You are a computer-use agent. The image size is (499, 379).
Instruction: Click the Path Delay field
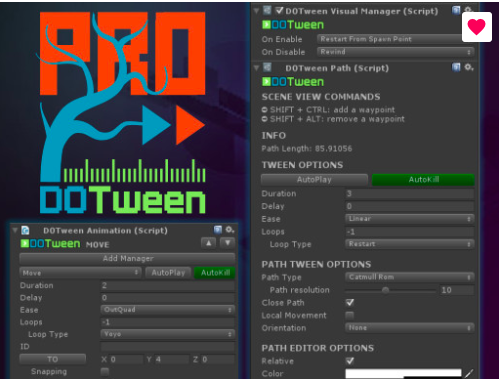coord(410,206)
